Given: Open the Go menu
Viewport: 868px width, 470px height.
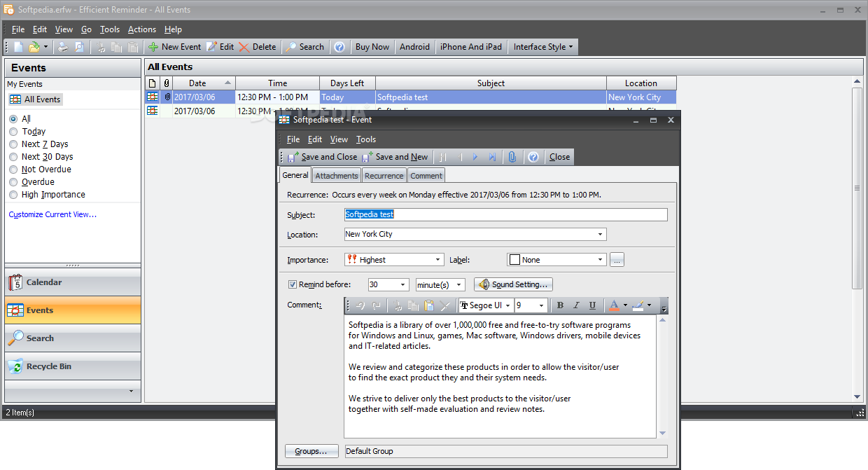Looking at the screenshot, I should pos(86,29).
